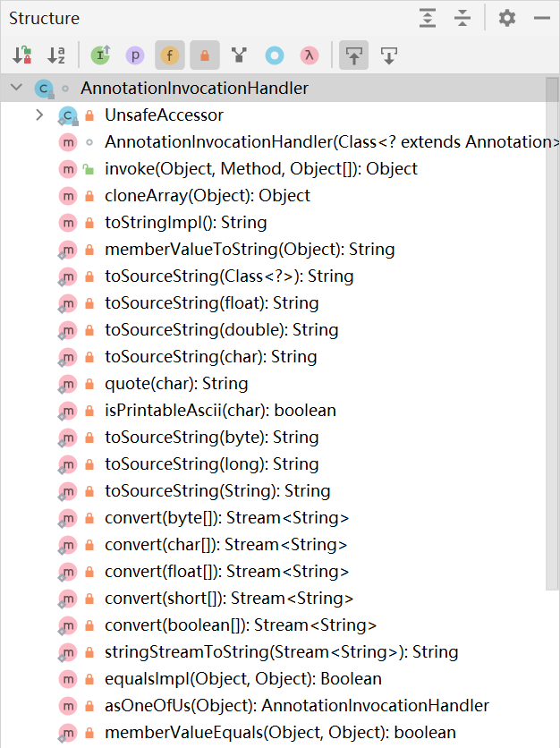Click Expand All icon in header
Viewport: 560px width, 748px height.
coord(428,18)
